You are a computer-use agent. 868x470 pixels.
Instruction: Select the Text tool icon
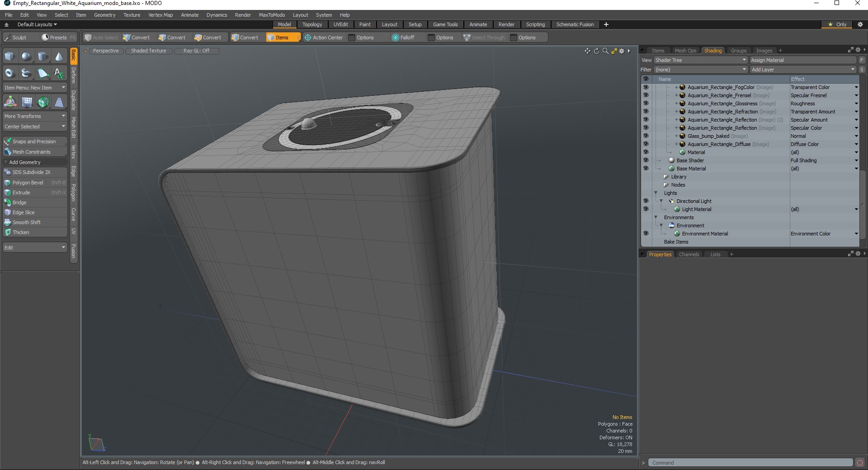[x=59, y=73]
